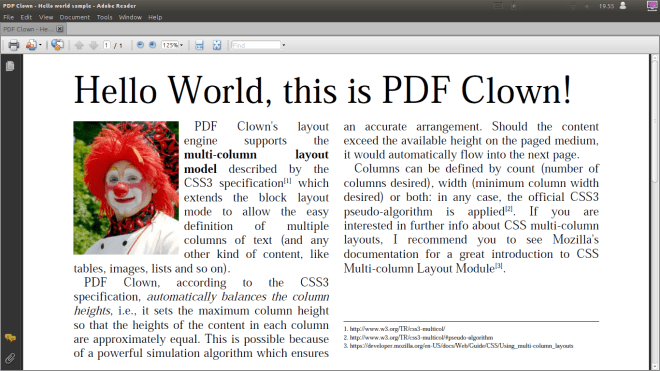Click the collaborate/share toolbar icon

(x=31, y=45)
